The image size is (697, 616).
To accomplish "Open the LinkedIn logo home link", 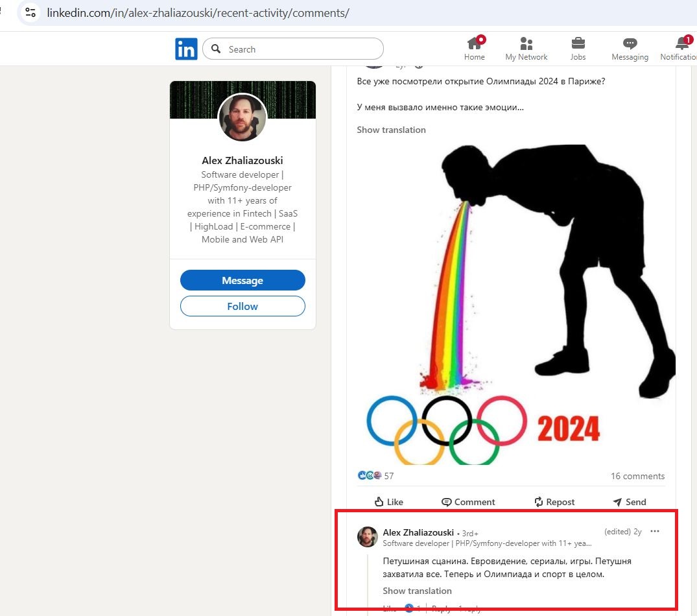I will pyautogui.click(x=186, y=49).
